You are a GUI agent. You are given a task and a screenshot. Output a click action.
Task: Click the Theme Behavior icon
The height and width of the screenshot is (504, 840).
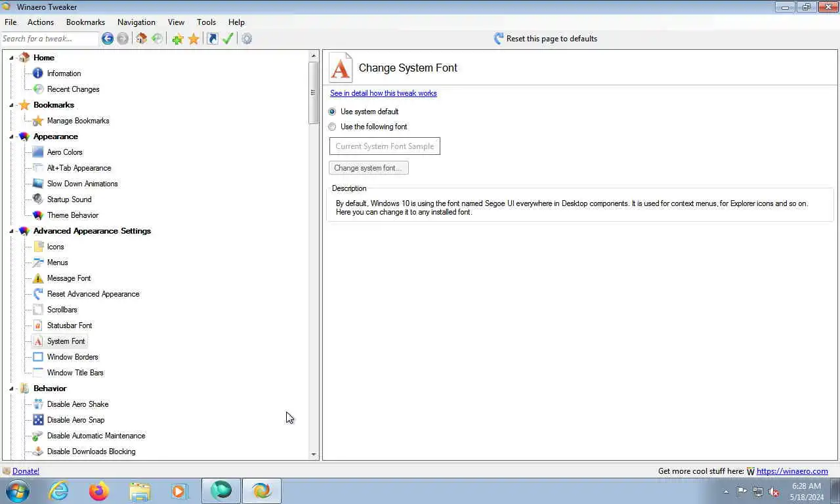38,215
